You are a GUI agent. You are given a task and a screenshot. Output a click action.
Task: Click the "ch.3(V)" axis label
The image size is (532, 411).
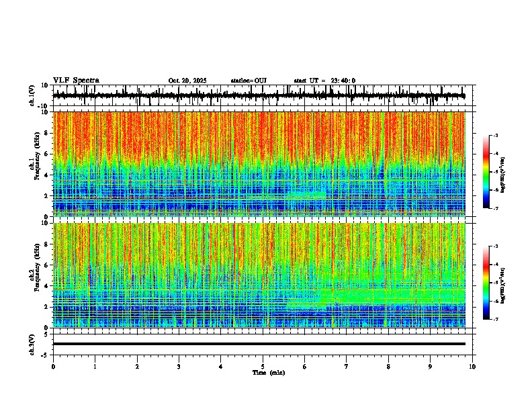pyautogui.click(x=32, y=345)
